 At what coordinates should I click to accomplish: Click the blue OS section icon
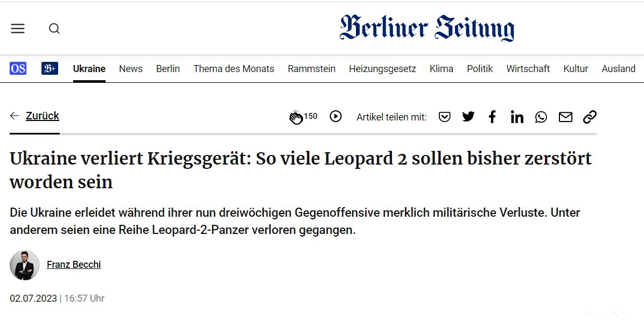18,68
